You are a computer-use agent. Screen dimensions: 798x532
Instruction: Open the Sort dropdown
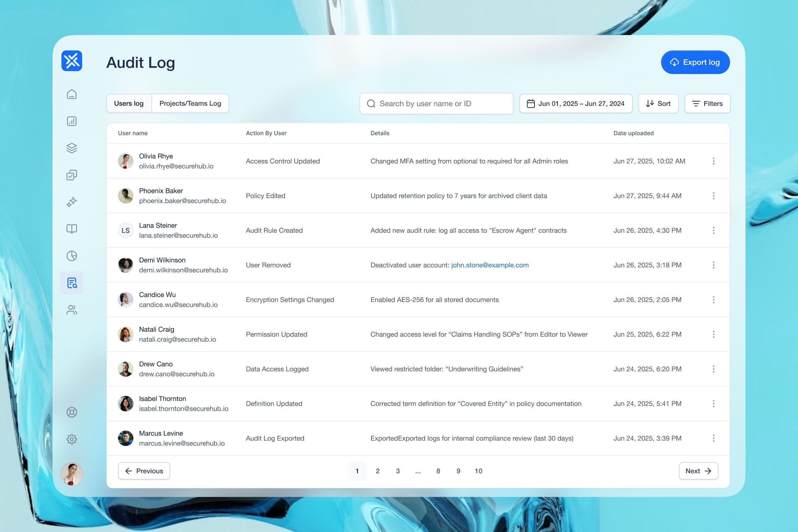pos(658,103)
